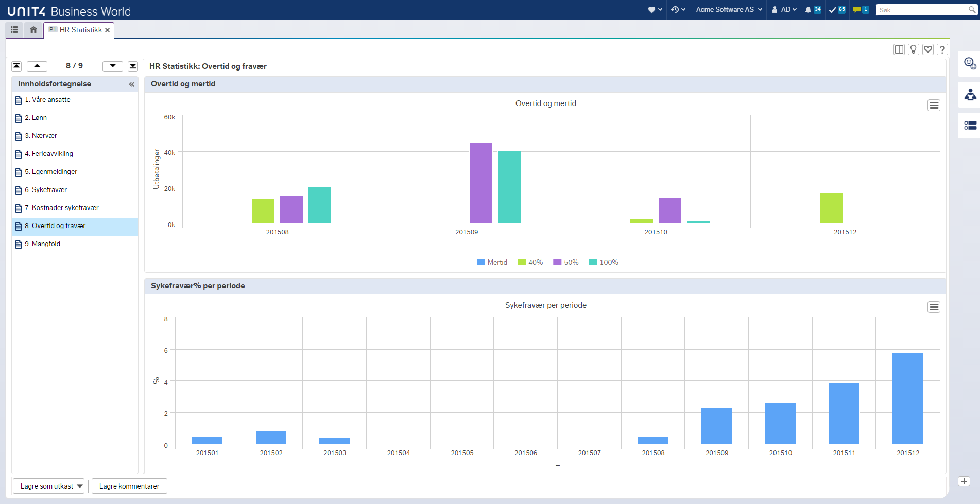Screen dimensions: 980x504
Task: Toggle the split layout view icon
Action: tap(899, 49)
